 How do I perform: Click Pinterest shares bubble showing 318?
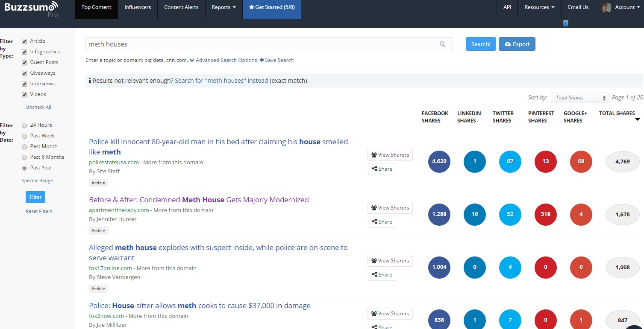546,215
